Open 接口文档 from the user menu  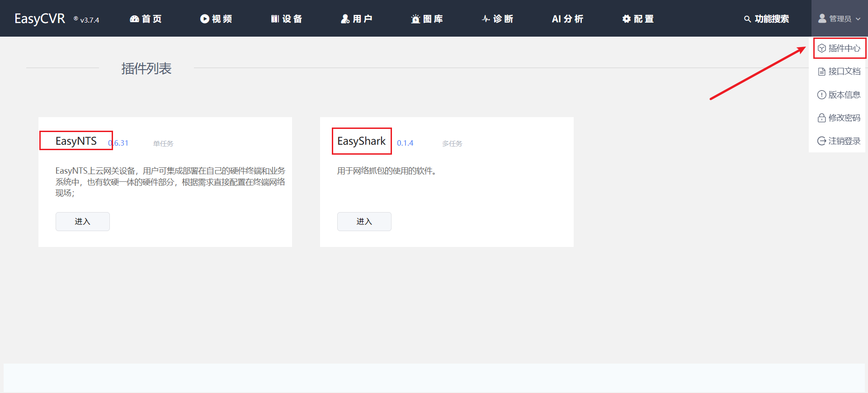point(840,71)
